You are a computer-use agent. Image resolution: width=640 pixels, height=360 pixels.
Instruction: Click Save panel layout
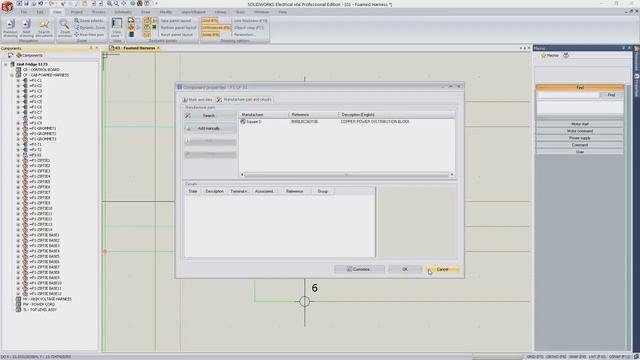tap(176, 20)
